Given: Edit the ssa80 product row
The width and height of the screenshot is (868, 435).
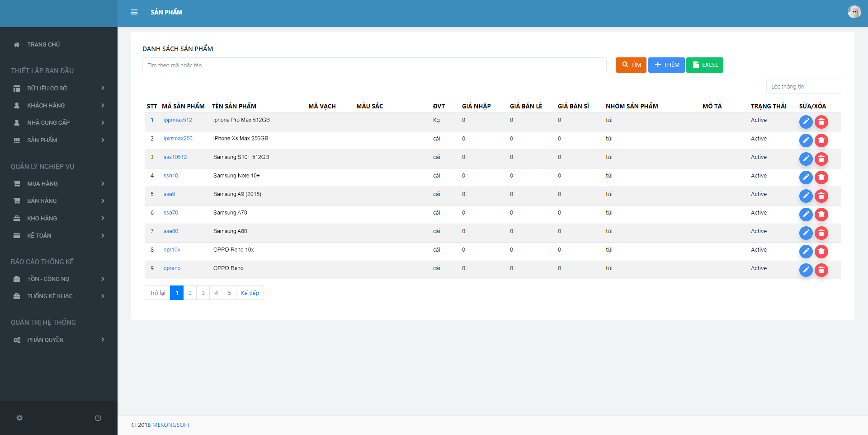Looking at the screenshot, I should click(x=806, y=233).
